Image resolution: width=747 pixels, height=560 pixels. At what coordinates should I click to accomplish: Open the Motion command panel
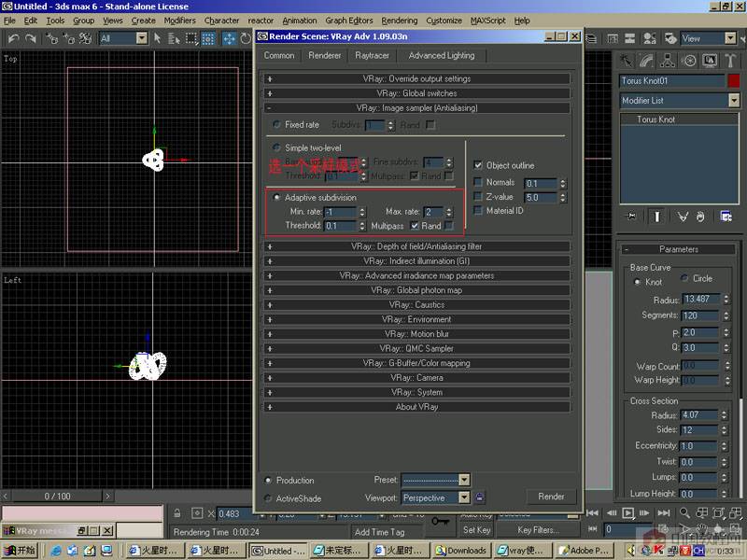[x=688, y=61]
